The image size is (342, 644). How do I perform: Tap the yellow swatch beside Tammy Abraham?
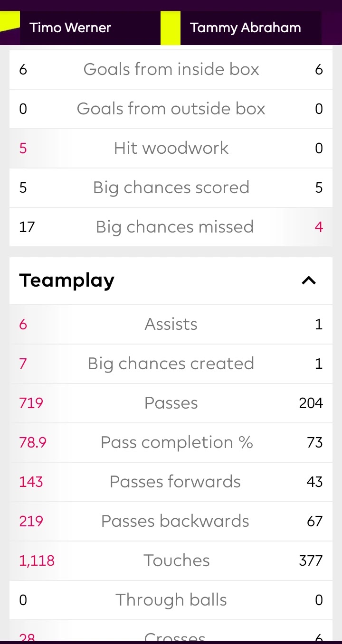point(171,28)
